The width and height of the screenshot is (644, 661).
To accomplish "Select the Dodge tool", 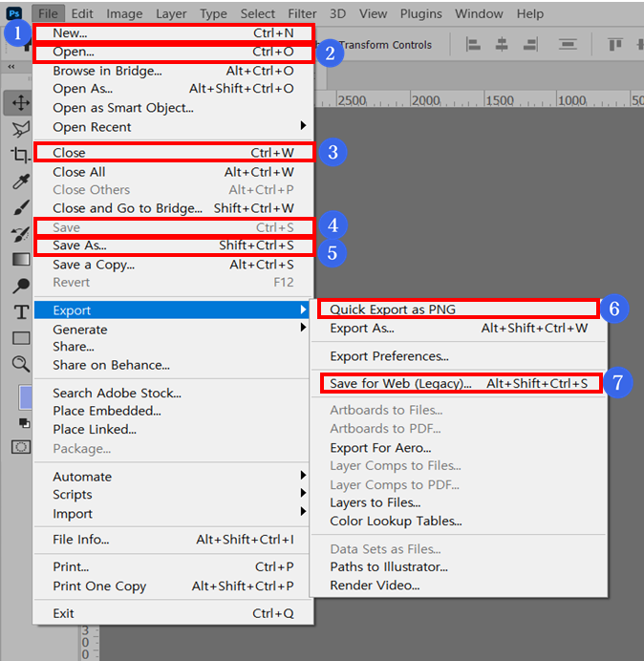I will (x=20, y=286).
